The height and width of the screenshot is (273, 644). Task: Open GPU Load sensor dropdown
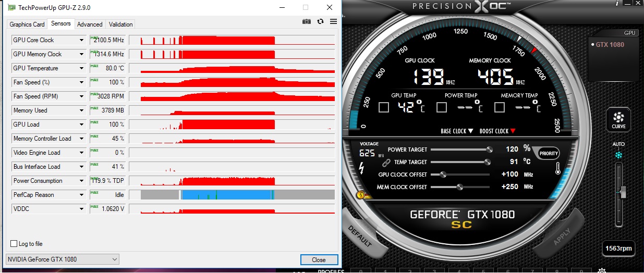tap(81, 125)
